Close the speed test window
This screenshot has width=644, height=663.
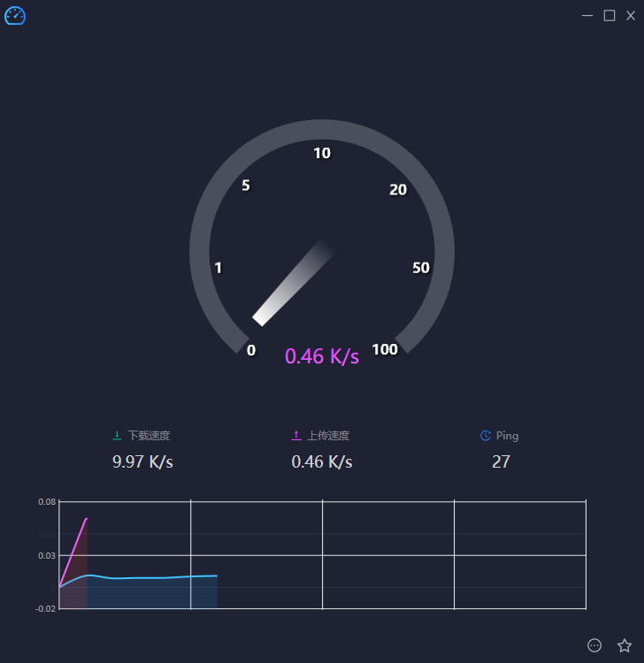click(x=631, y=16)
